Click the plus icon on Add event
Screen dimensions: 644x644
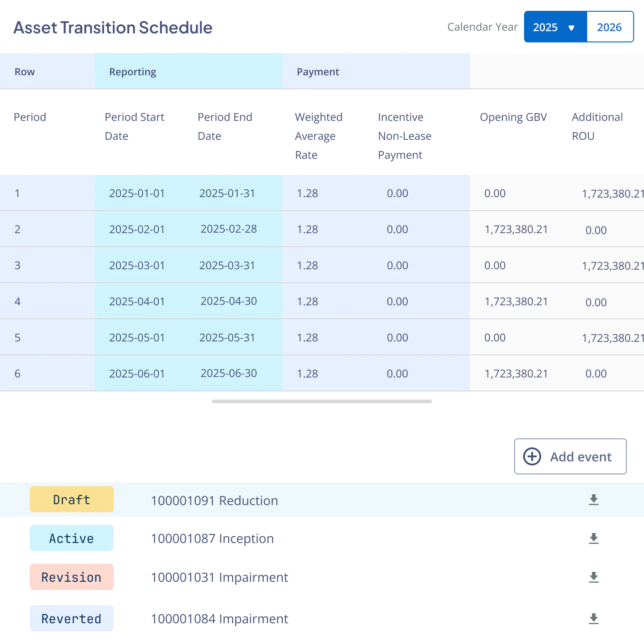pyautogui.click(x=532, y=456)
